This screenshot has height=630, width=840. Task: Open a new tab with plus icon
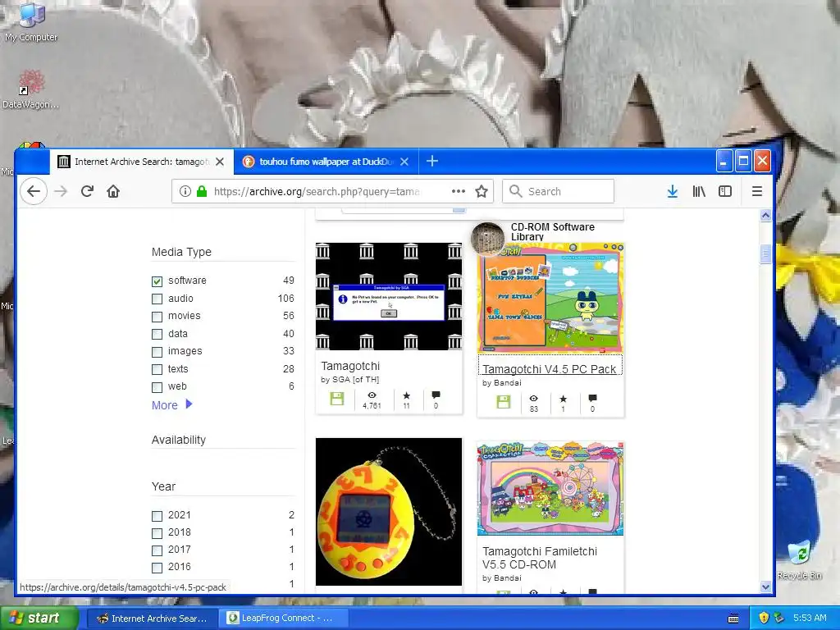pyautogui.click(x=432, y=162)
